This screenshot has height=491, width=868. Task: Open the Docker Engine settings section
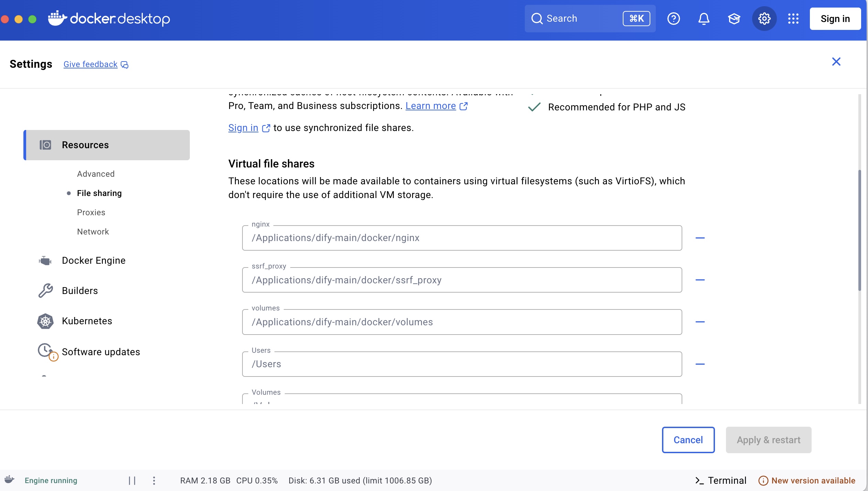[x=94, y=261]
